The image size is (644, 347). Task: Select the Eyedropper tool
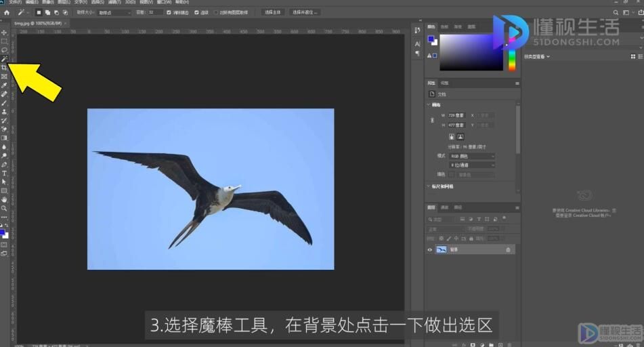pos(4,85)
